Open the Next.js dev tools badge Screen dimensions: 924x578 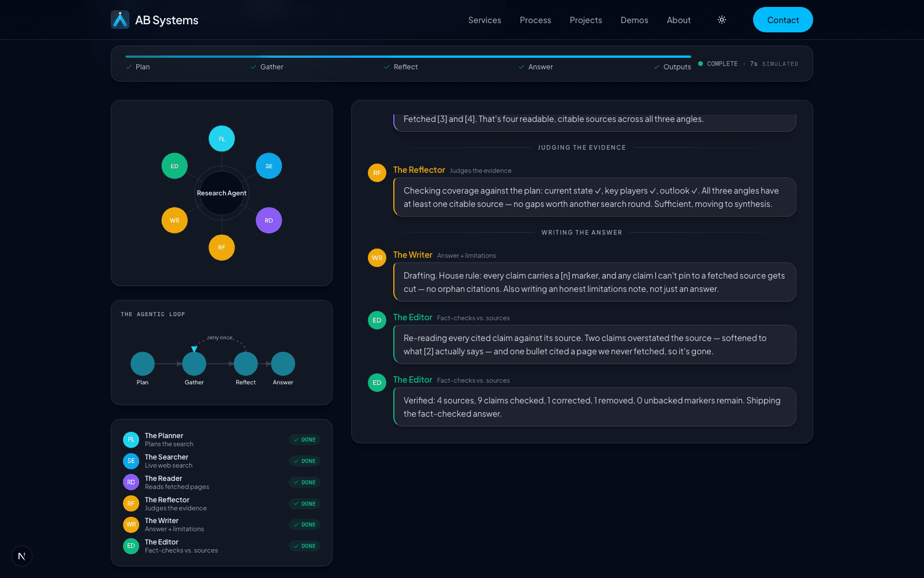click(22, 556)
